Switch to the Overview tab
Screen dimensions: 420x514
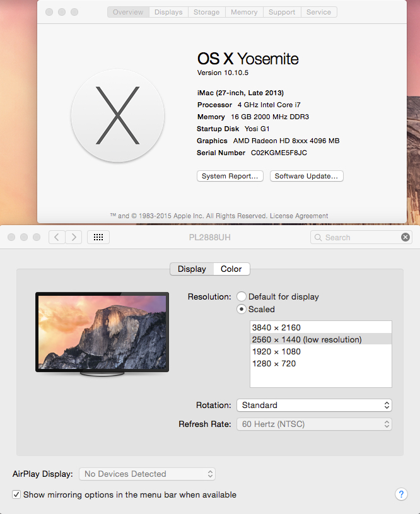pyautogui.click(x=128, y=12)
